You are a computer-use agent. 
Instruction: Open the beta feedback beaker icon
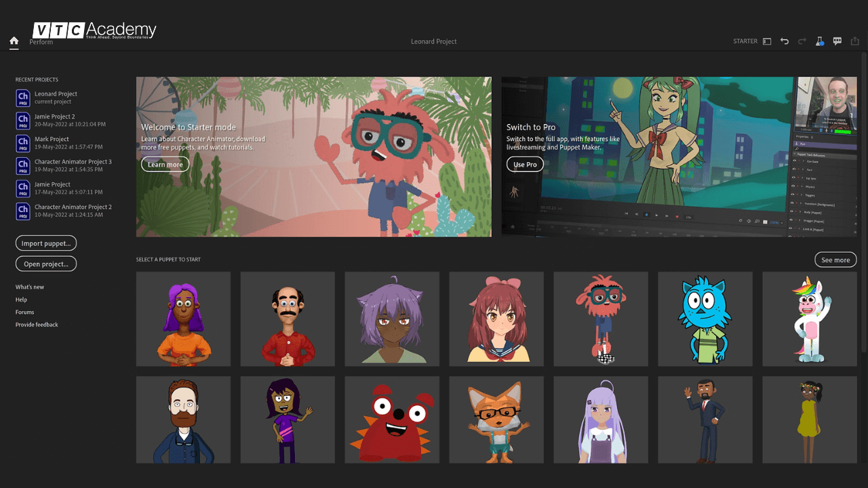tap(820, 41)
